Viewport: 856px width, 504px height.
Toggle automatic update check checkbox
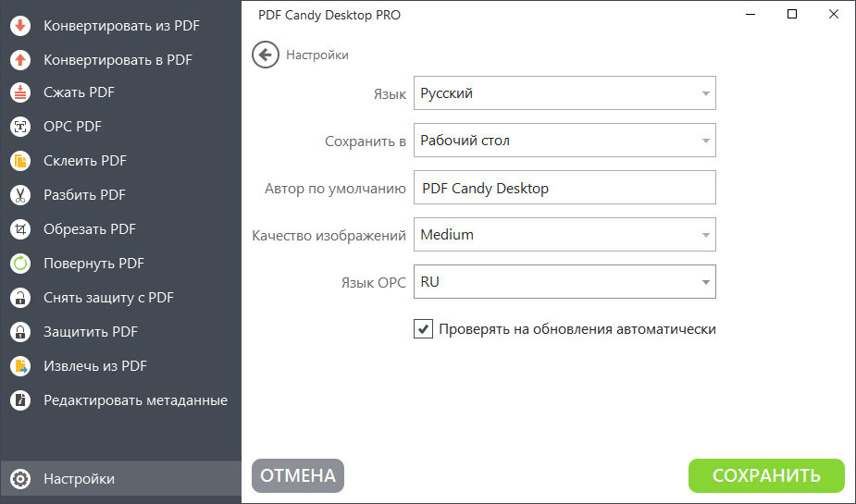click(424, 329)
